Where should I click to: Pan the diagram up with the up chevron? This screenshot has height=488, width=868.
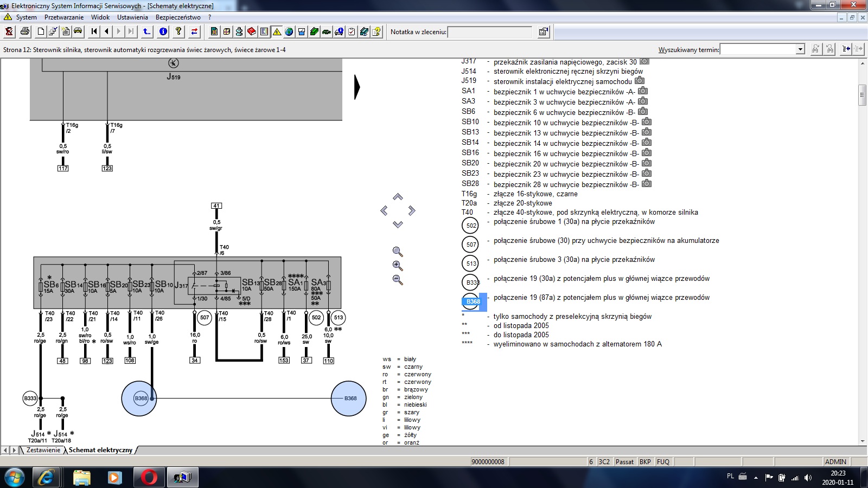click(x=398, y=197)
